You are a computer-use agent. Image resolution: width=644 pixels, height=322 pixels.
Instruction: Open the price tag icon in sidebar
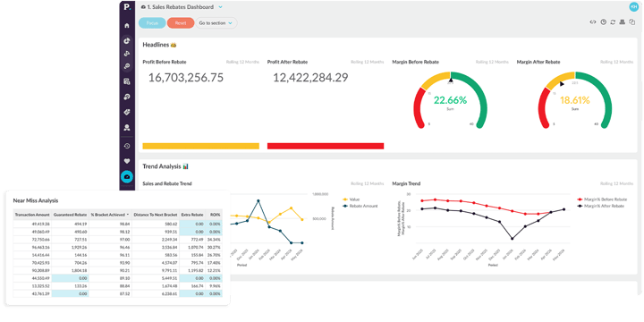127,112
